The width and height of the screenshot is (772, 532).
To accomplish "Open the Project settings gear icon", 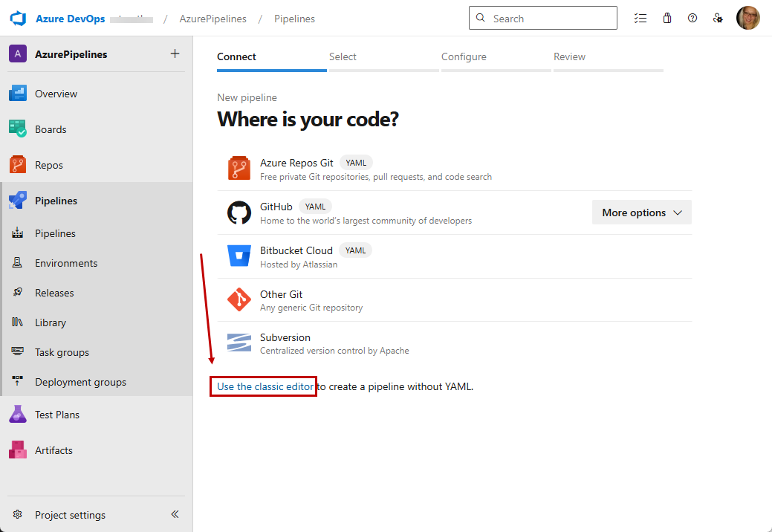I will tap(18, 514).
